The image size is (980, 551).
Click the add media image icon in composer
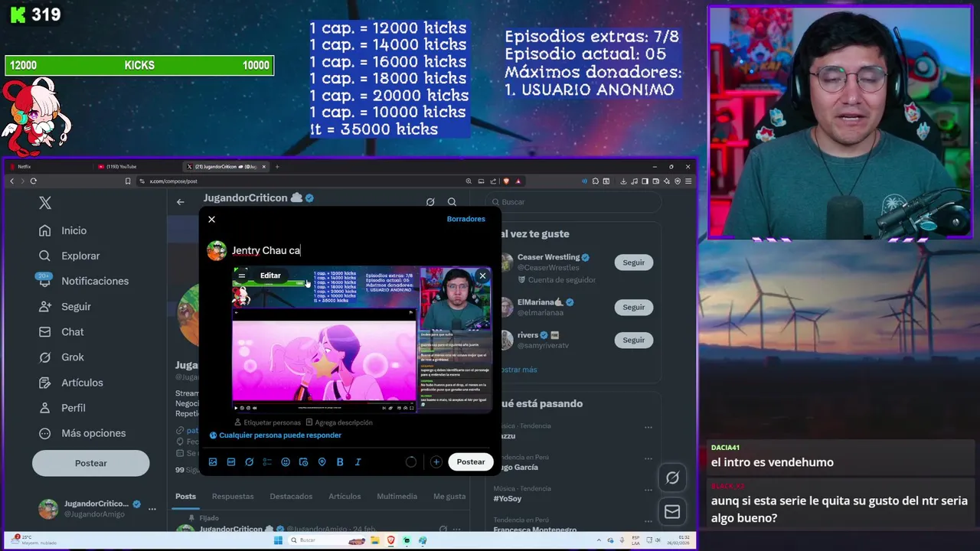click(x=213, y=462)
